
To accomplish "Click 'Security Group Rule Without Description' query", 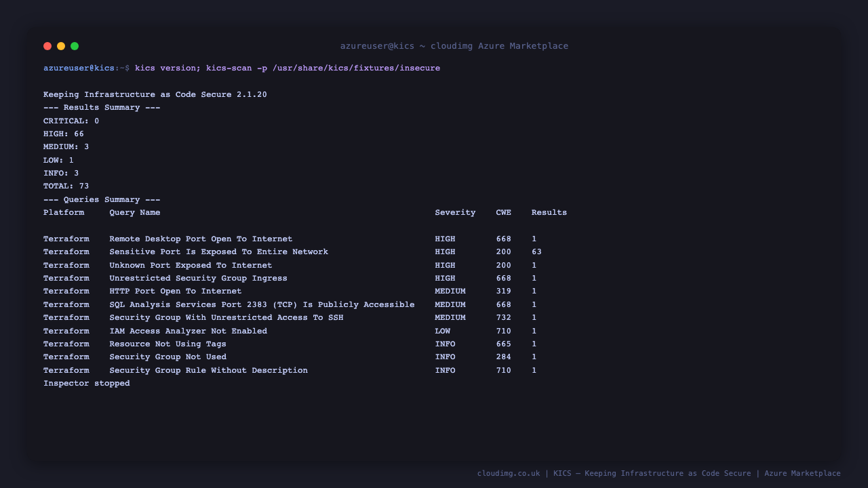I will (208, 371).
